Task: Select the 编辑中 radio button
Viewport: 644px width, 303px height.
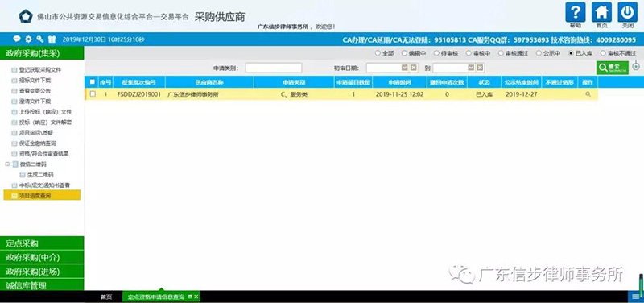Action: pos(404,53)
